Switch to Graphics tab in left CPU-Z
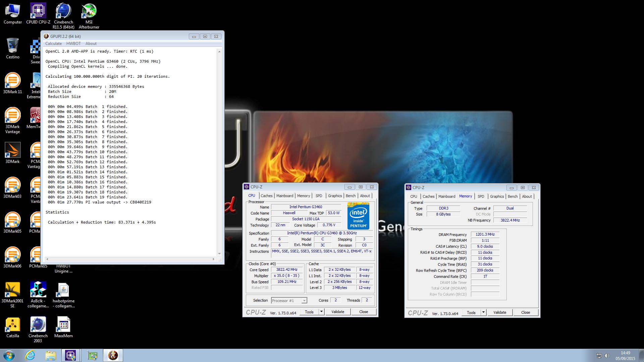This screenshot has height=362, width=644. coord(335,196)
